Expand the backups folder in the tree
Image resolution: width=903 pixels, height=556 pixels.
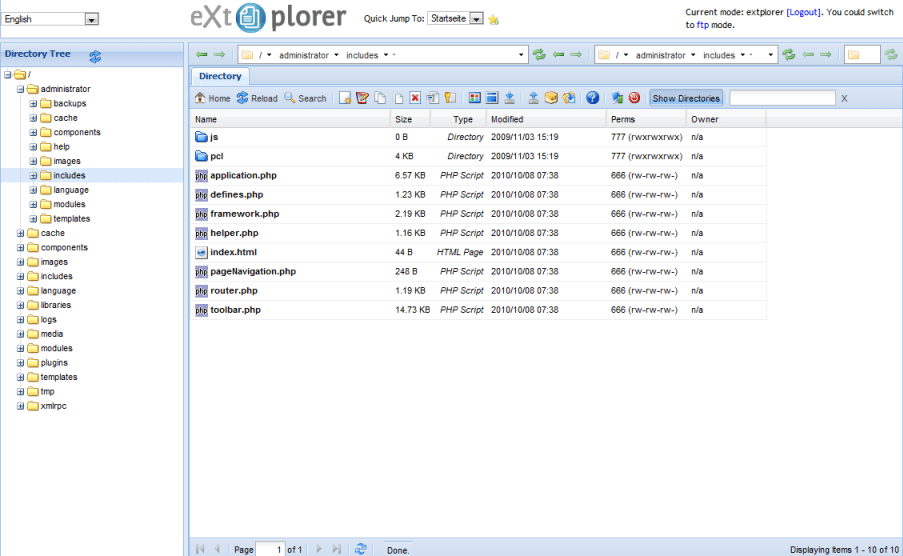coord(33,103)
